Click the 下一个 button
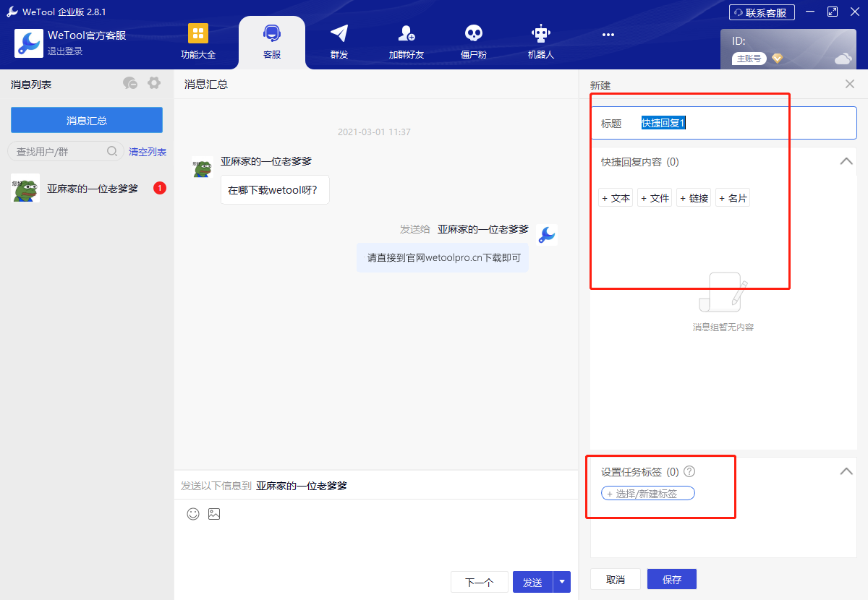Image resolution: width=868 pixels, height=600 pixels. click(479, 582)
